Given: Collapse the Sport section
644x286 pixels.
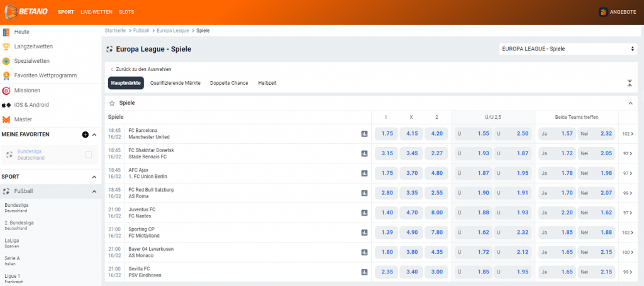Looking at the screenshot, I should [94, 177].
